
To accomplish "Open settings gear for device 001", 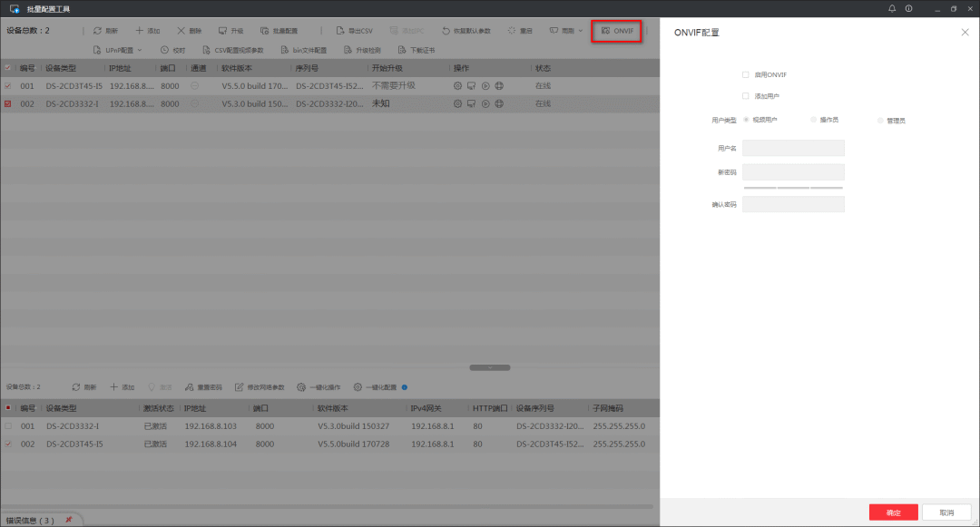I will [457, 85].
